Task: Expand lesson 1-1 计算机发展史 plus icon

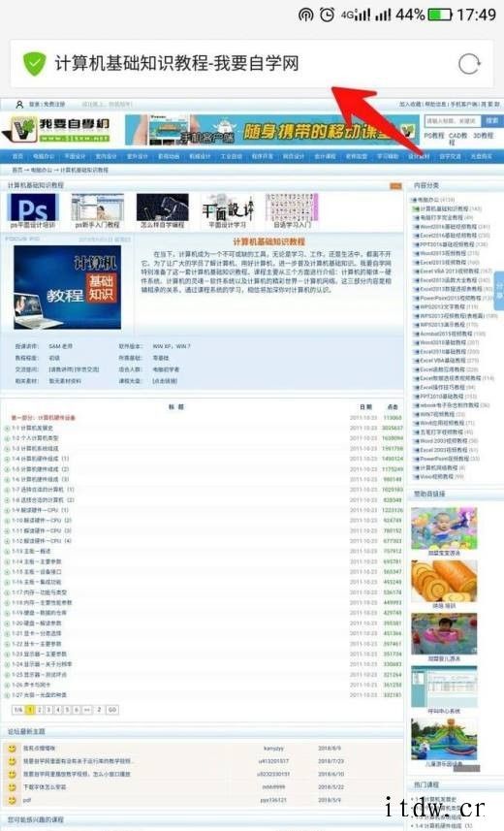Action: [x=8, y=429]
